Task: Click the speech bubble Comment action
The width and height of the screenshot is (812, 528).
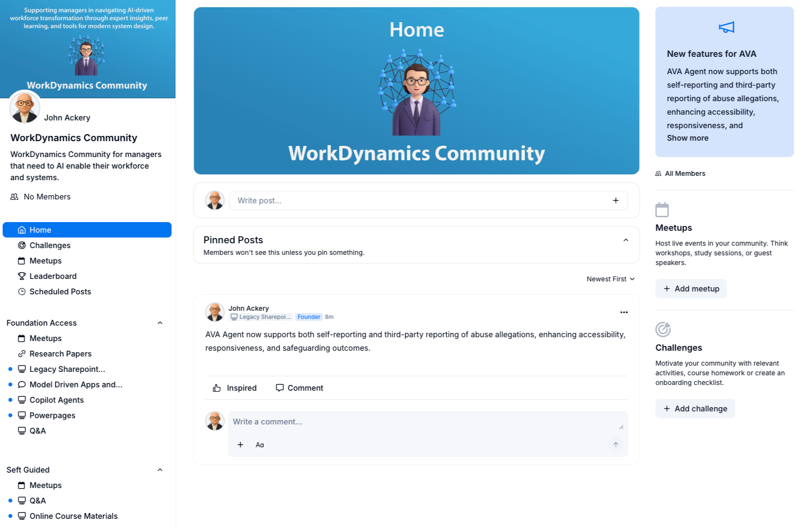Action: coord(299,388)
